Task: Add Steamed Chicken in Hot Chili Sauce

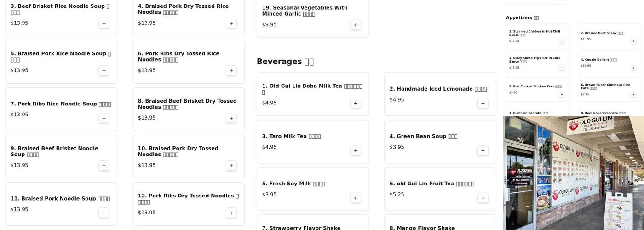Action: pos(562,41)
